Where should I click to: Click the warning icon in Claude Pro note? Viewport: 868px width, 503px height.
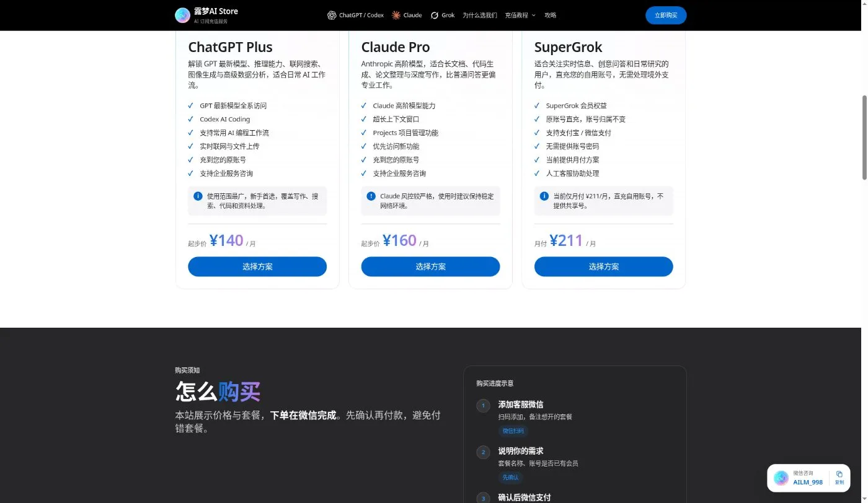tap(371, 196)
